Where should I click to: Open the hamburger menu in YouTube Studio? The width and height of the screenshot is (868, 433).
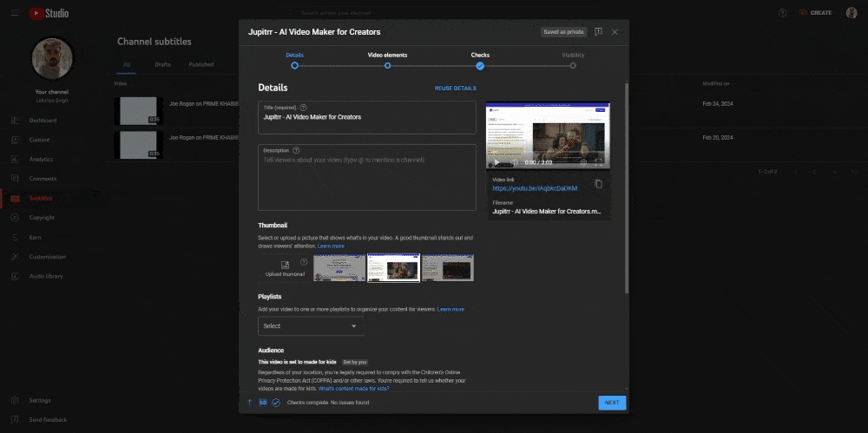[15, 13]
